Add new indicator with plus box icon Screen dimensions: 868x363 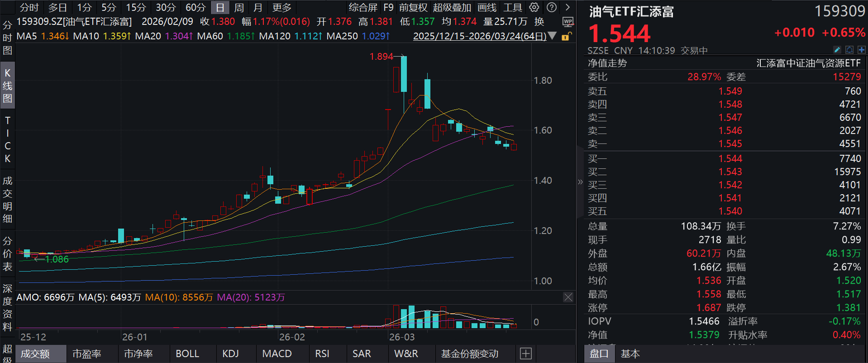coord(525,353)
